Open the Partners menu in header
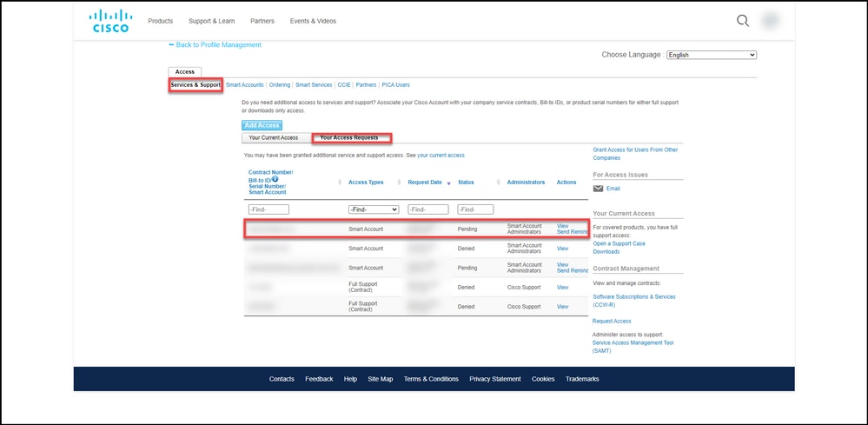Viewport: 868px width, 425px height. [x=262, y=21]
